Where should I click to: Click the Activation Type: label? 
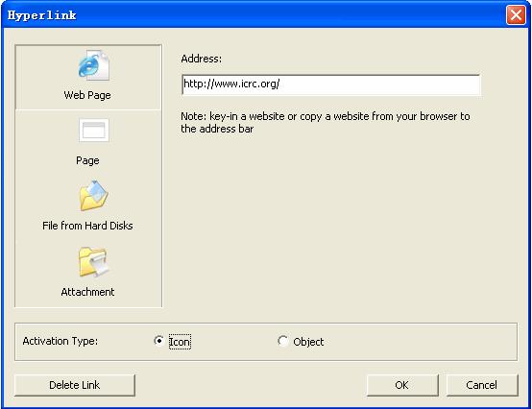[x=60, y=341]
